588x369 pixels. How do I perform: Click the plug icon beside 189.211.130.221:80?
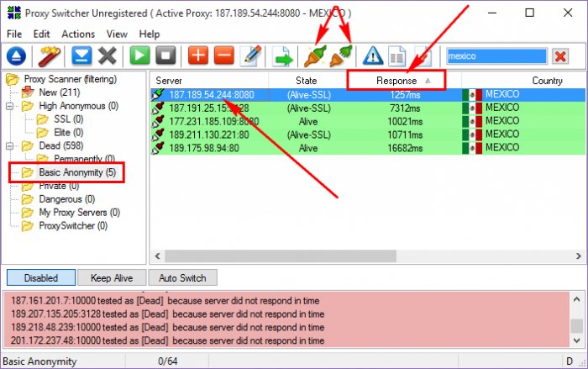click(x=158, y=134)
